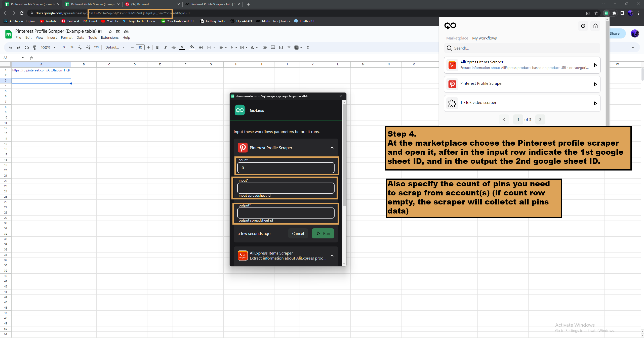View the cloud document status icon
Screen dimensions: 644x338
(126, 31)
